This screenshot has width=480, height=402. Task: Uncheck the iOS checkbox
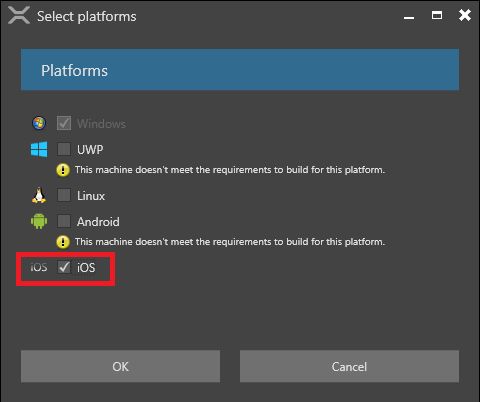(64, 267)
